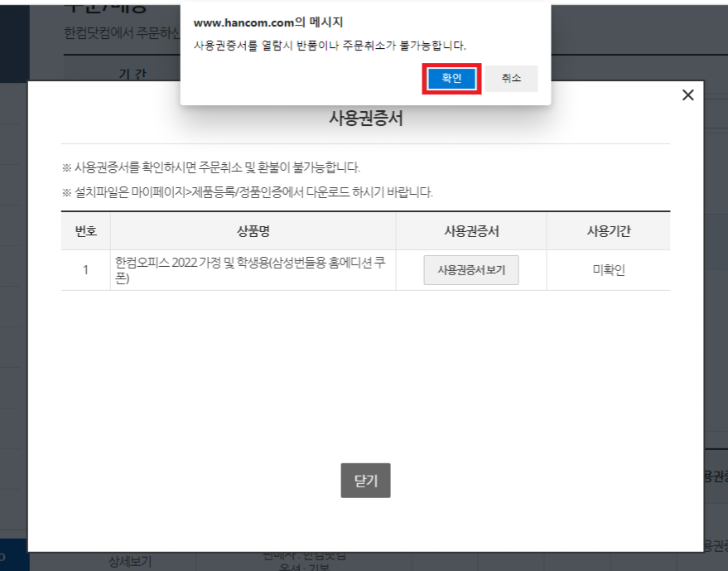The width and height of the screenshot is (728, 571).
Task: Click the 닫기 button in 사용권증서 popup
Action: tap(365, 481)
